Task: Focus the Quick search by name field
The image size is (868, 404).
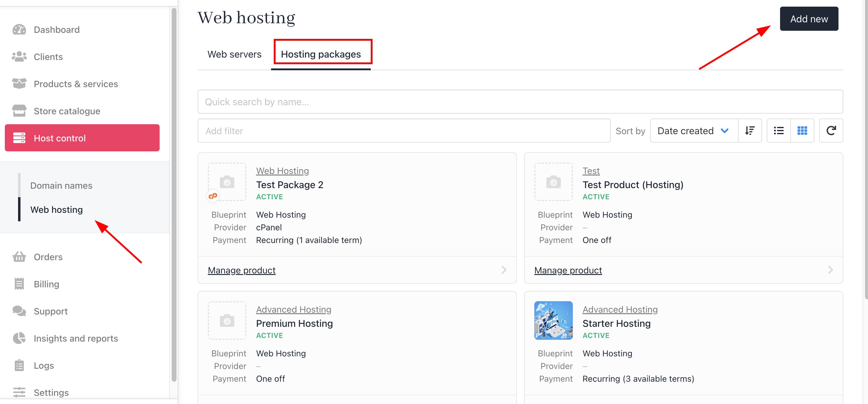Action: click(520, 102)
